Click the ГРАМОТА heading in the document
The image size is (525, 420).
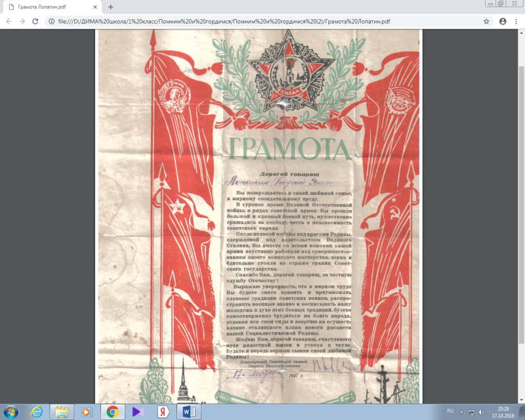pos(290,149)
